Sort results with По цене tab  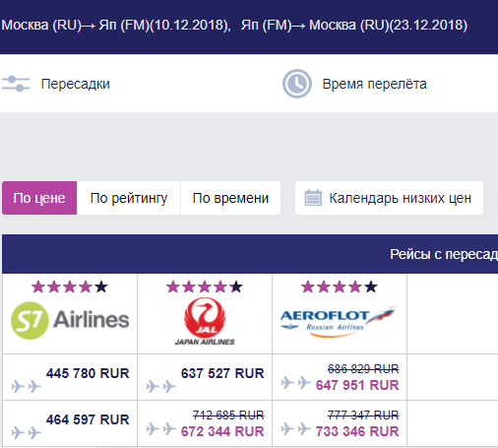click(x=39, y=198)
